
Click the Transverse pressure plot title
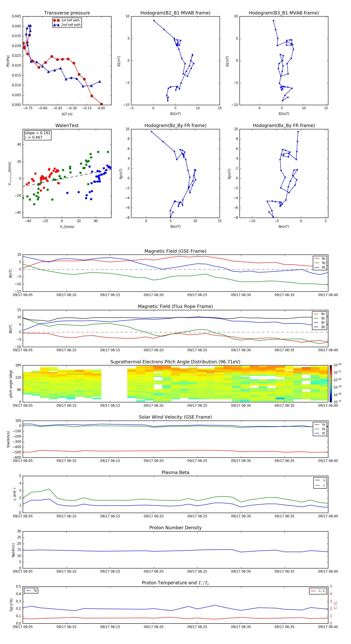(67, 13)
